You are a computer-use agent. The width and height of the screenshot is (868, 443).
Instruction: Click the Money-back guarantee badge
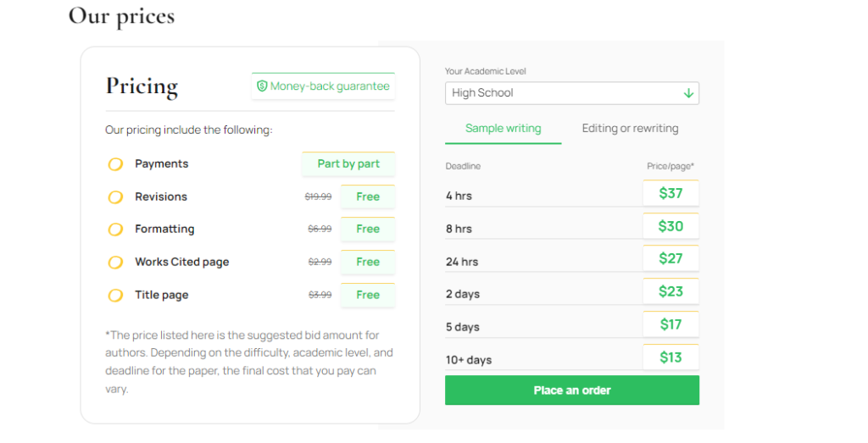pos(323,86)
